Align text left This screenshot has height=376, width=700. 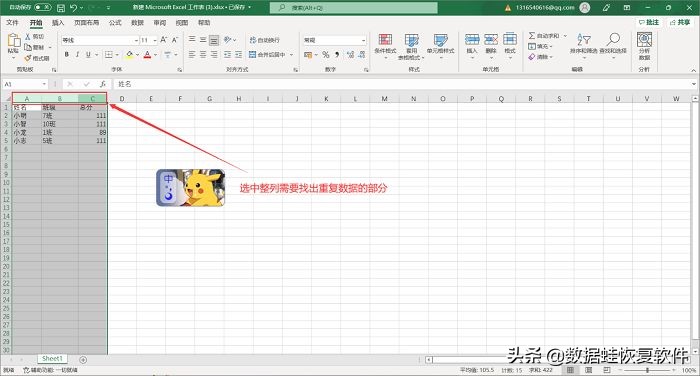coord(192,54)
